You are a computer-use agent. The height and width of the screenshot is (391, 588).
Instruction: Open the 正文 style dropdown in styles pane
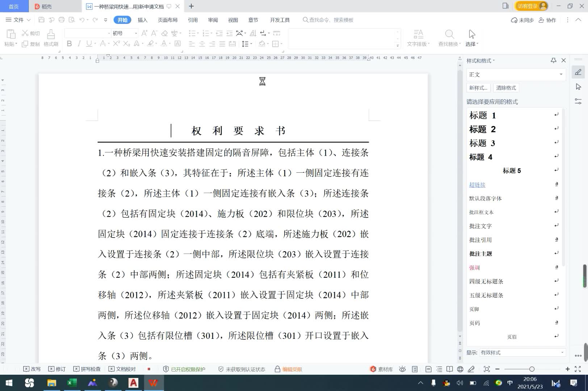tap(561, 74)
